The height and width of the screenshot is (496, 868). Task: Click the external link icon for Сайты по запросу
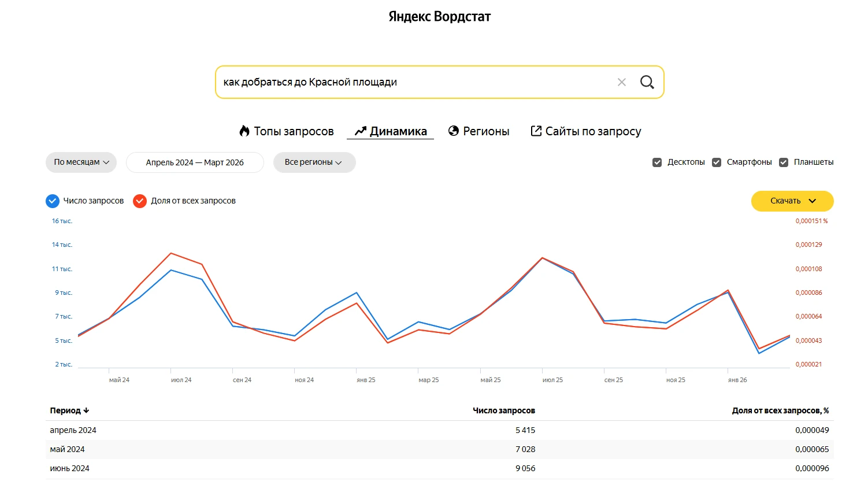(x=536, y=131)
